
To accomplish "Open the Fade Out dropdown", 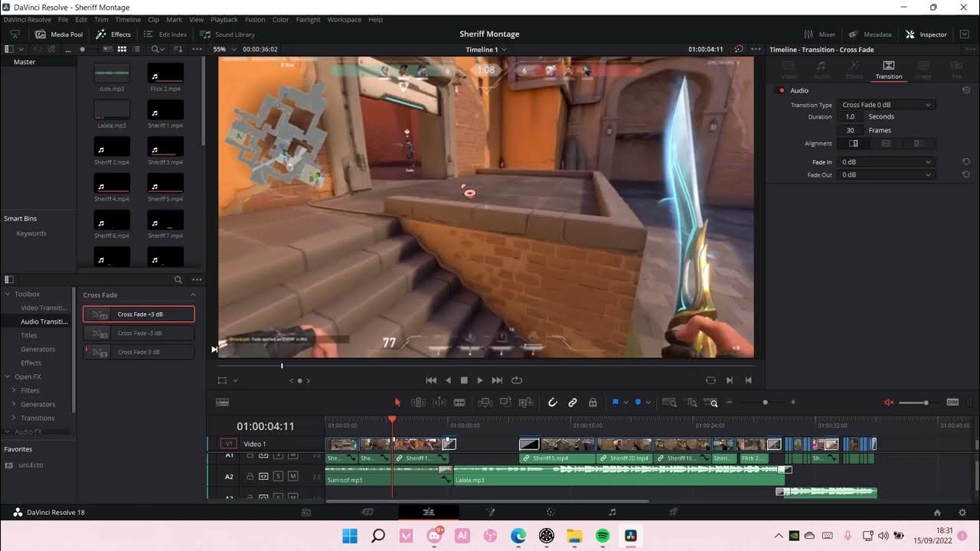I will click(x=887, y=174).
